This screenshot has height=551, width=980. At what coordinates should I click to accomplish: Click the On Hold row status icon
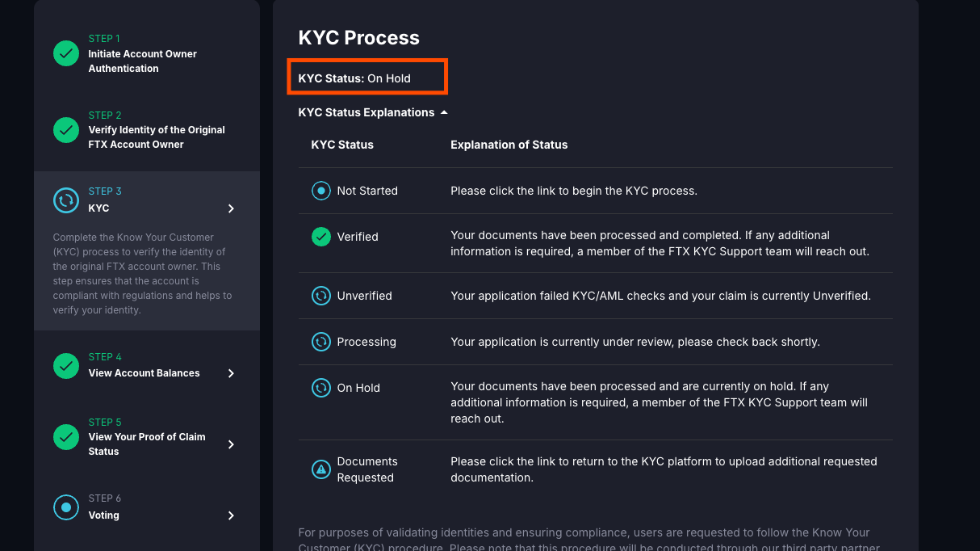point(321,388)
